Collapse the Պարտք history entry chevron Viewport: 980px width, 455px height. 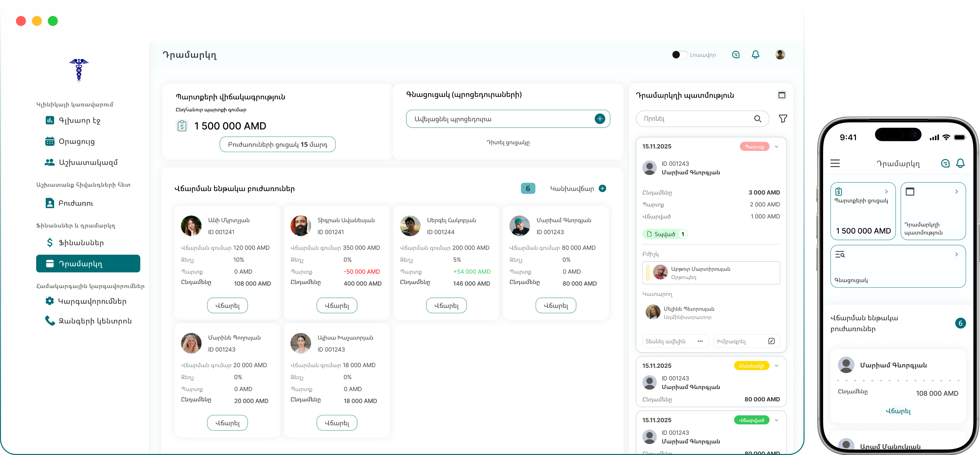pyautogui.click(x=776, y=147)
